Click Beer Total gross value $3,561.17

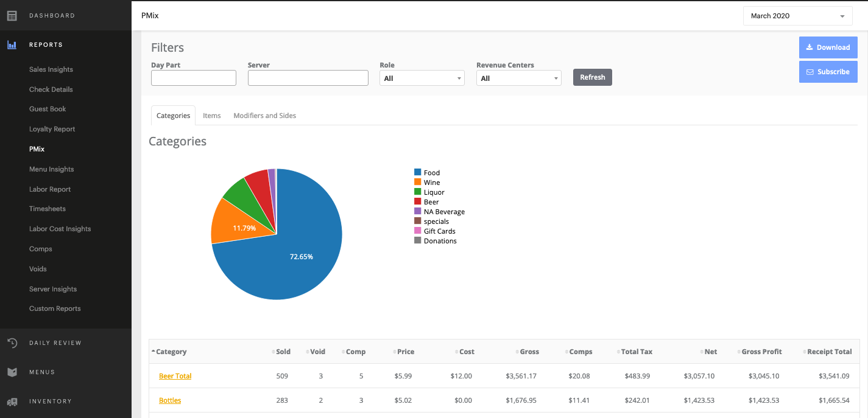point(521,376)
